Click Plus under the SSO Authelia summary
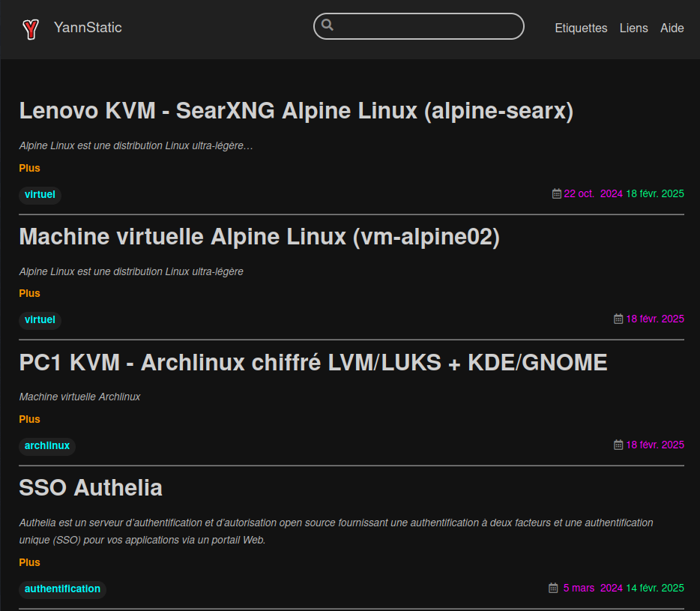The height and width of the screenshot is (611, 700). coord(30,562)
